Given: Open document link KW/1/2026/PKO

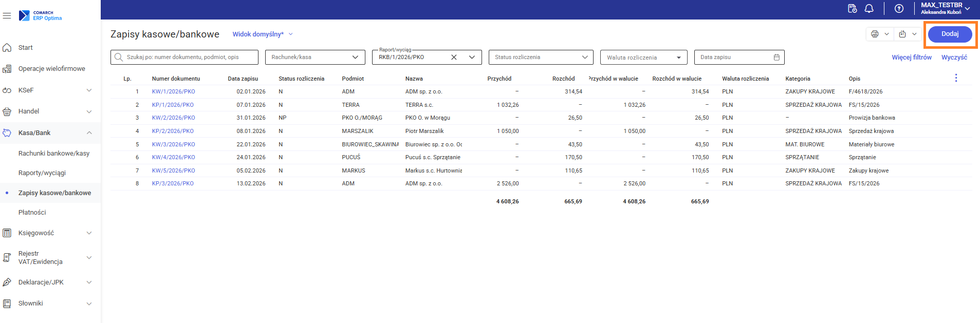Looking at the screenshot, I should pos(173,92).
